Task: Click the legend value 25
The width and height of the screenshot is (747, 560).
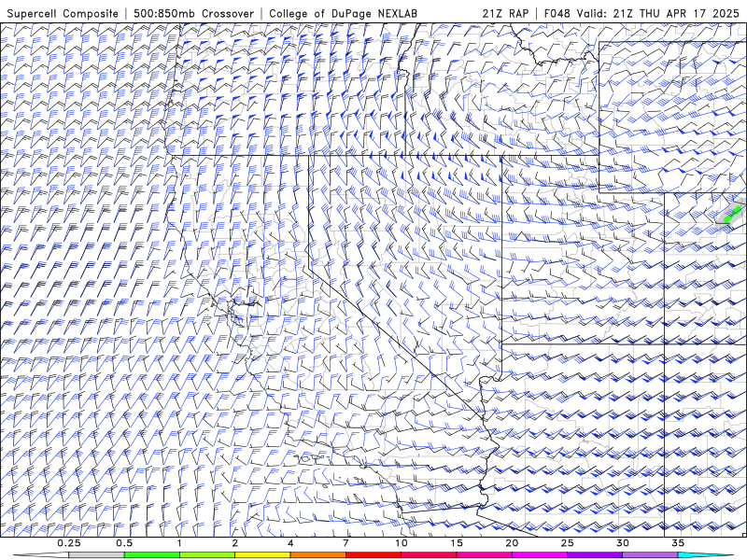Action: (567, 543)
